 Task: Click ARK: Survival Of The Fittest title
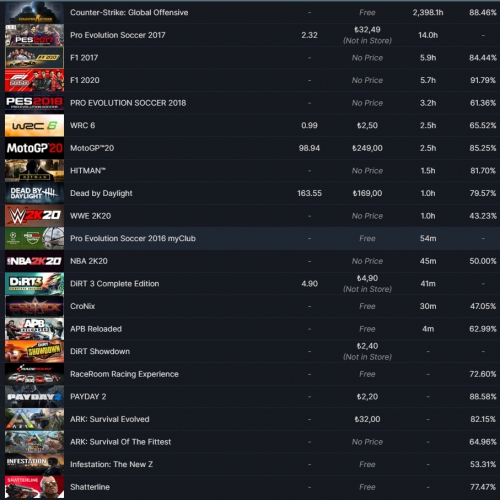click(x=120, y=442)
